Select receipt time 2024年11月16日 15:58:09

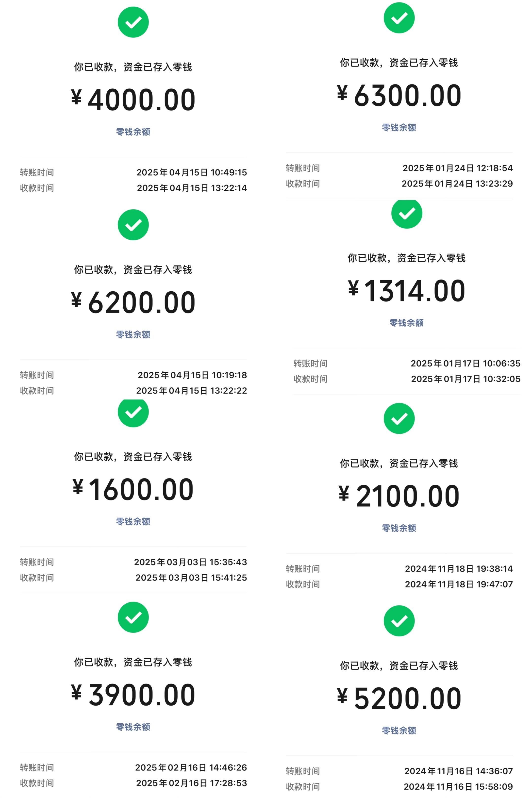coord(458,786)
